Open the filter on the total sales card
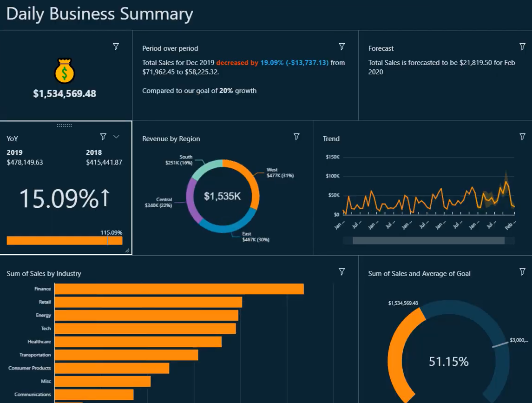The height and width of the screenshot is (403, 532). pyautogui.click(x=116, y=46)
